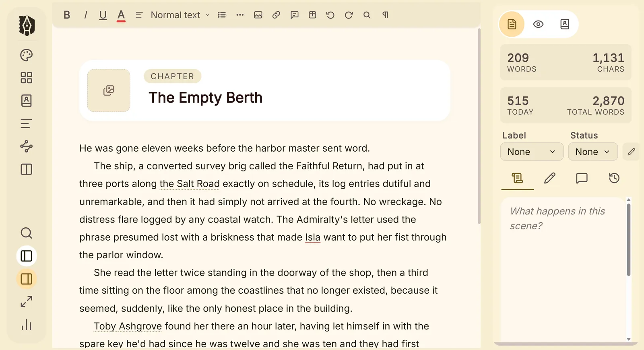This screenshot has width=644, height=350.
Task: Toggle bold formatting
Action: pos(67,15)
